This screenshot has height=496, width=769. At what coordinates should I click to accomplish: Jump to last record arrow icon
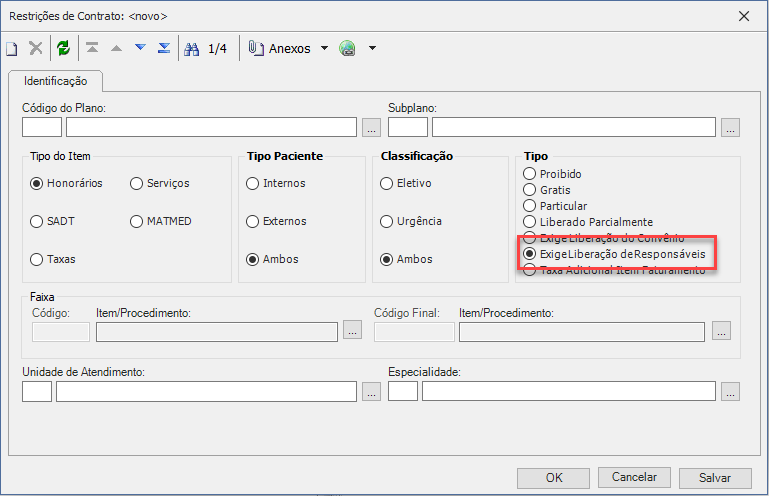pos(164,48)
